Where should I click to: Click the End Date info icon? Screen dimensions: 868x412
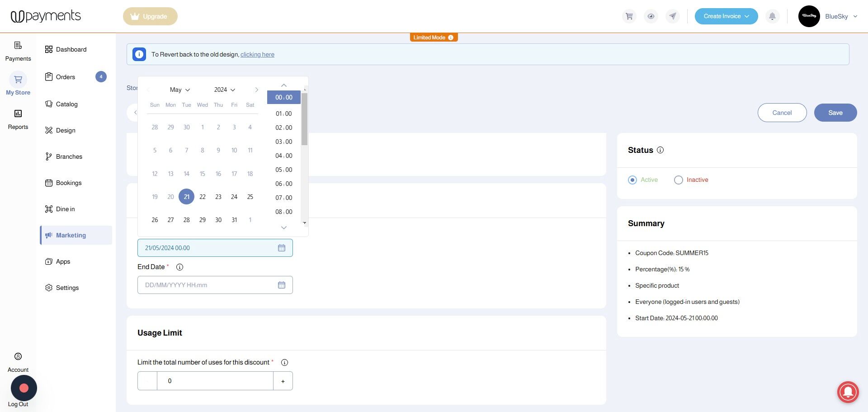pyautogui.click(x=179, y=267)
